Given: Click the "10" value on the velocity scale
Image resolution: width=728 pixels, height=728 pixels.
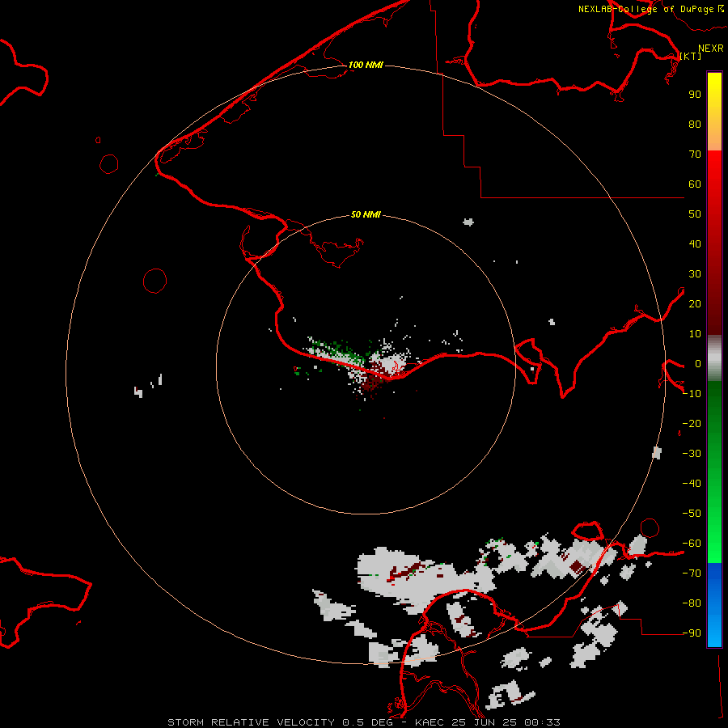Looking at the screenshot, I should [x=695, y=334].
